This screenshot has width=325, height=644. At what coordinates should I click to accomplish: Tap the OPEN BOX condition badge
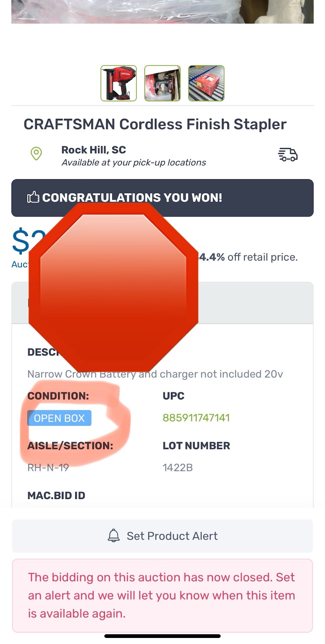[59, 418]
